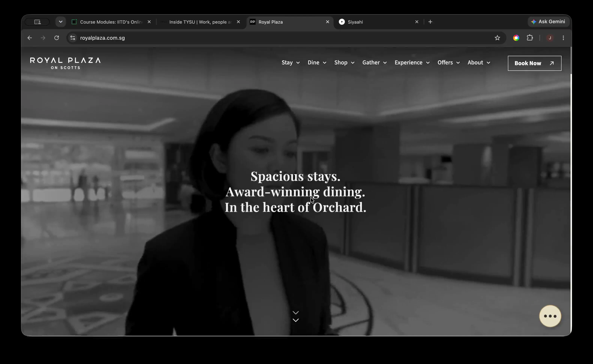
Task: Click the Royal Plaza on Scotts logo
Action: coord(65,63)
